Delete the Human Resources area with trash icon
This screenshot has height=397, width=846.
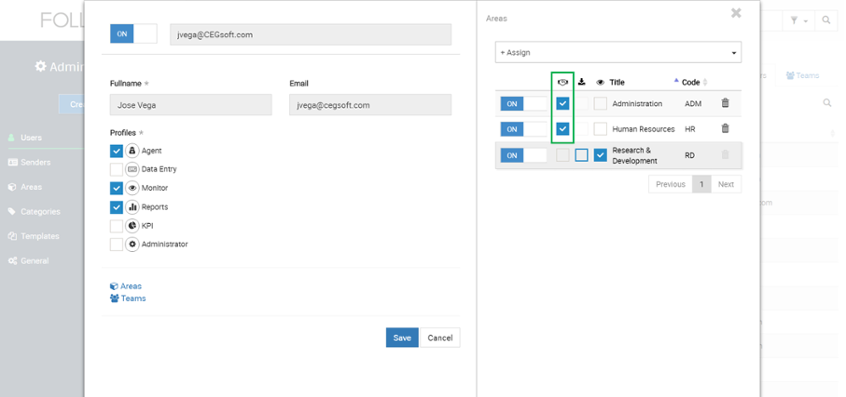[x=725, y=128]
